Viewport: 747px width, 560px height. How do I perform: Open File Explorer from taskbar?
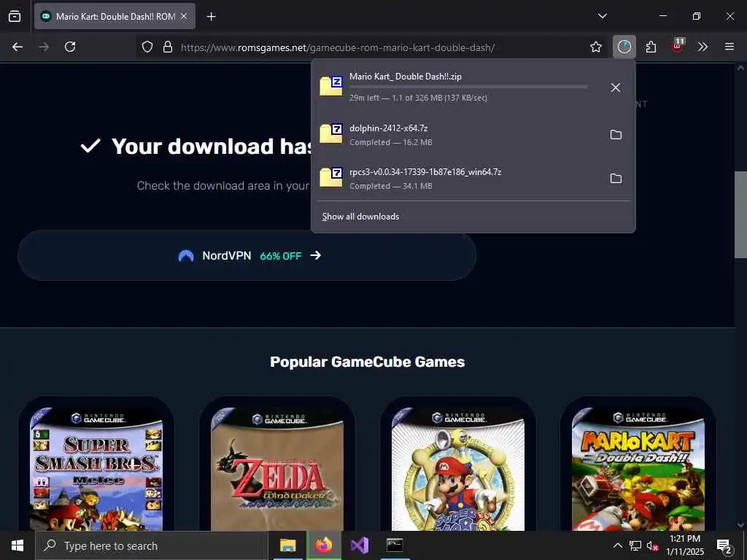(x=287, y=545)
